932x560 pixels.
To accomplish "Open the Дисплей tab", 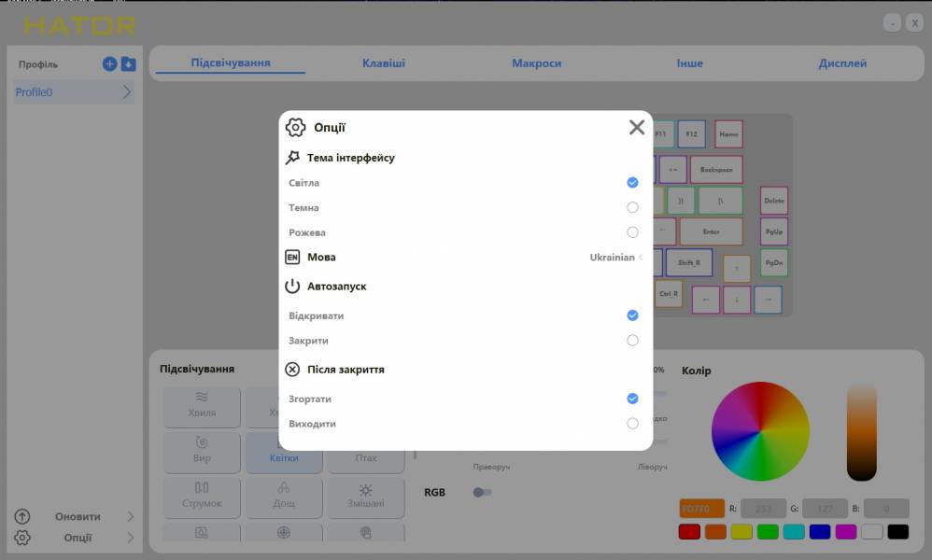I will click(x=842, y=63).
